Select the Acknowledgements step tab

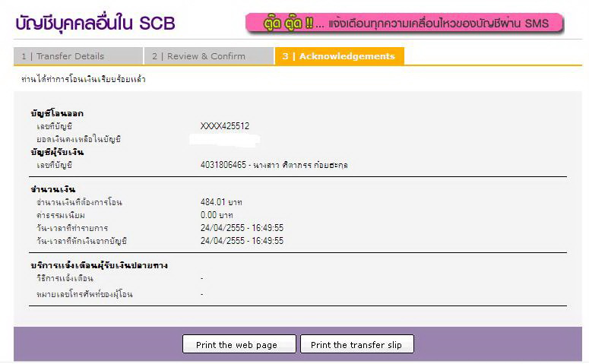point(340,56)
